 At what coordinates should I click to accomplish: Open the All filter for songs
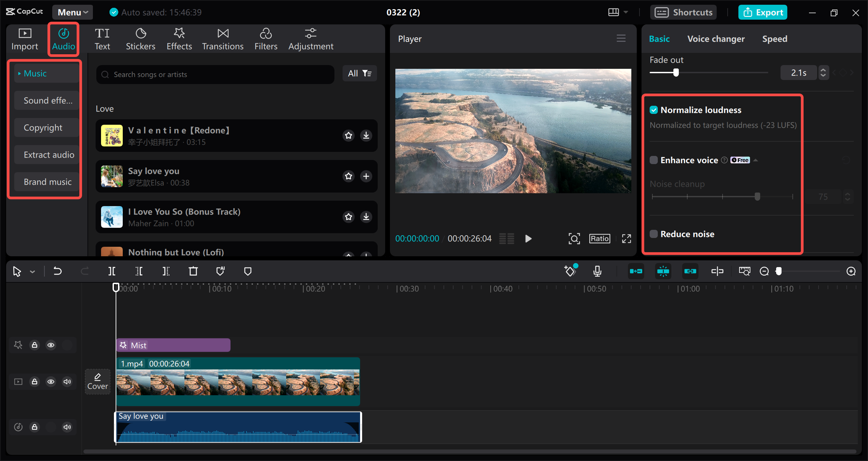coord(359,74)
